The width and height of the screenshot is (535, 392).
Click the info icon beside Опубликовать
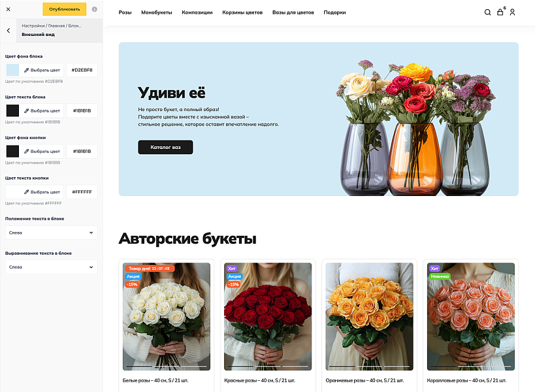pos(93,10)
